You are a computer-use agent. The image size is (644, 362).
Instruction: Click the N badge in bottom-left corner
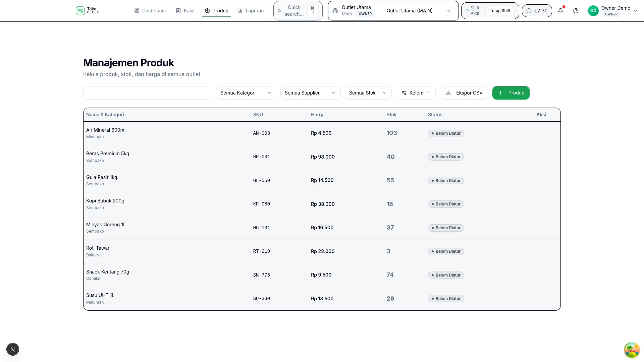13,349
